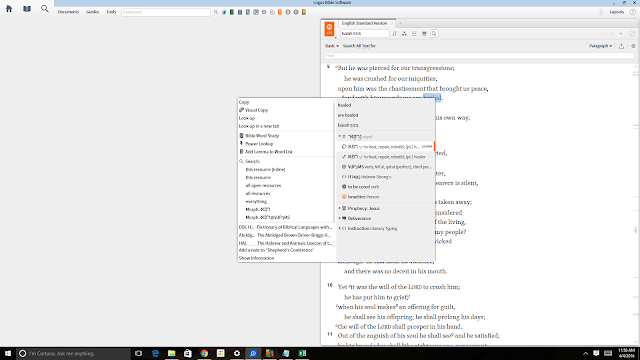Collapse the Hebrew manuscript word section
The height and width of the screenshot is (360, 640).
coord(340,137)
